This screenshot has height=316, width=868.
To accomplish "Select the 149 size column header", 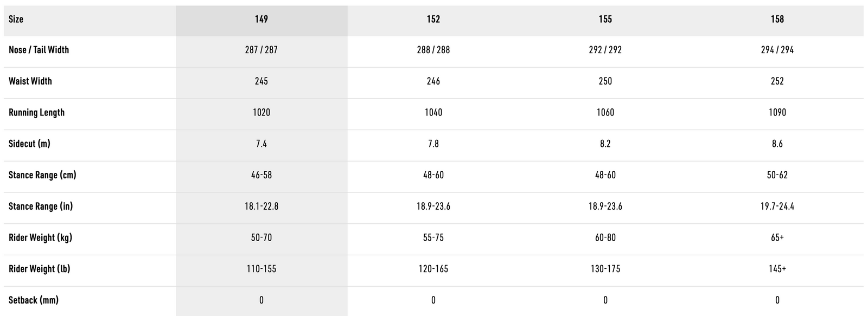I will (x=261, y=20).
